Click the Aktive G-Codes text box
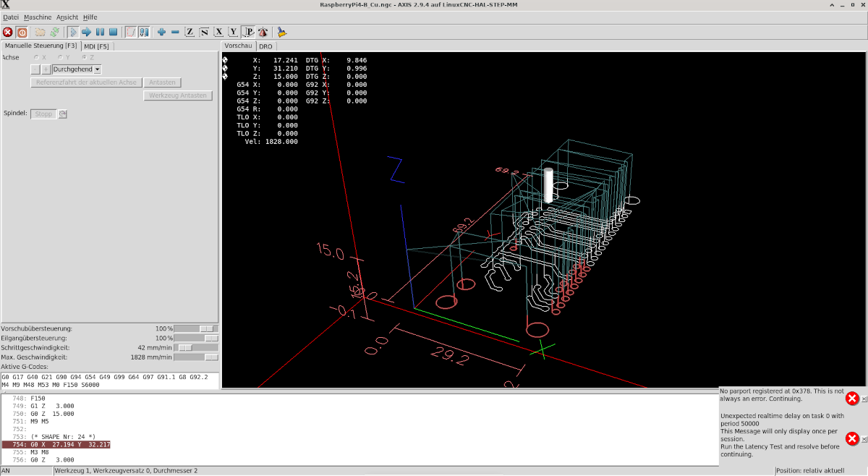The height and width of the screenshot is (476, 868). (109, 381)
